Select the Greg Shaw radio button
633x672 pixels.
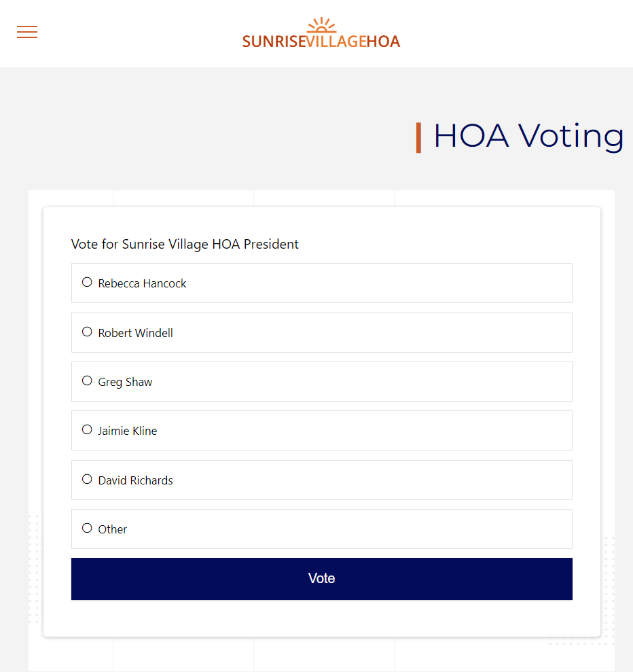[86, 380]
